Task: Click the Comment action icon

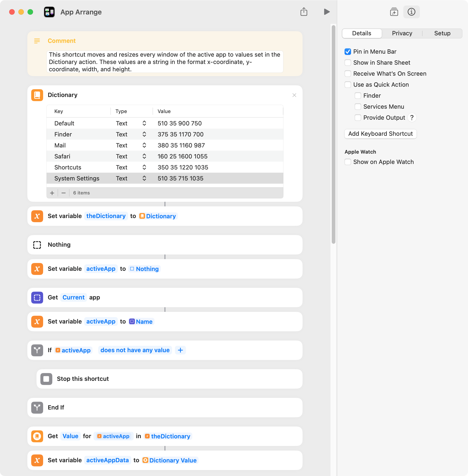Action: coord(37,41)
